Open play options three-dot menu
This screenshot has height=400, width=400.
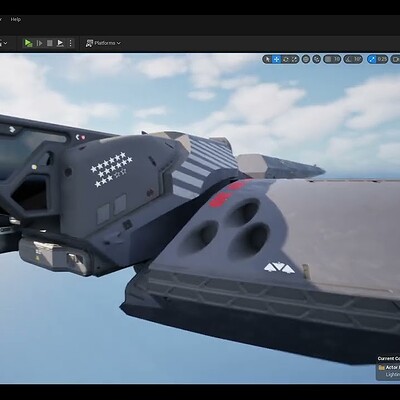pyautogui.click(x=70, y=43)
